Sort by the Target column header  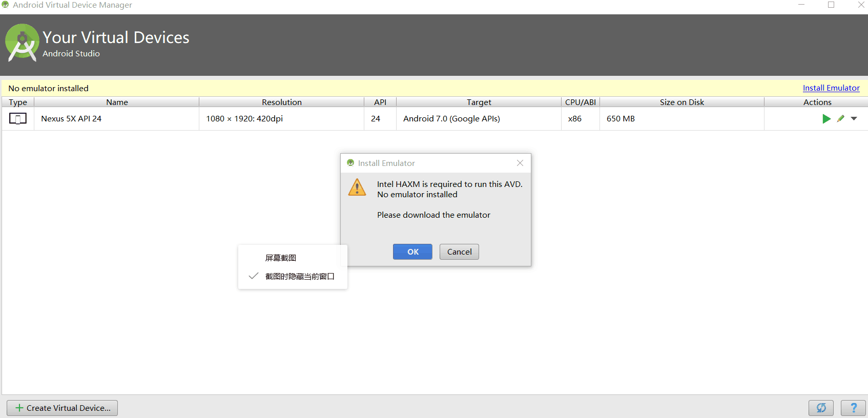tap(479, 102)
